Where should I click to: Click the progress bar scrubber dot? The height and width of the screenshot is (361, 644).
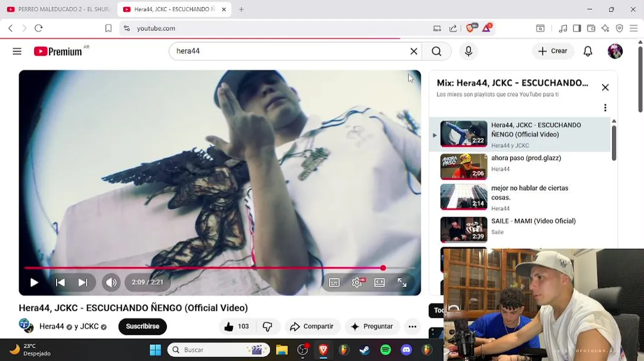(383, 268)
